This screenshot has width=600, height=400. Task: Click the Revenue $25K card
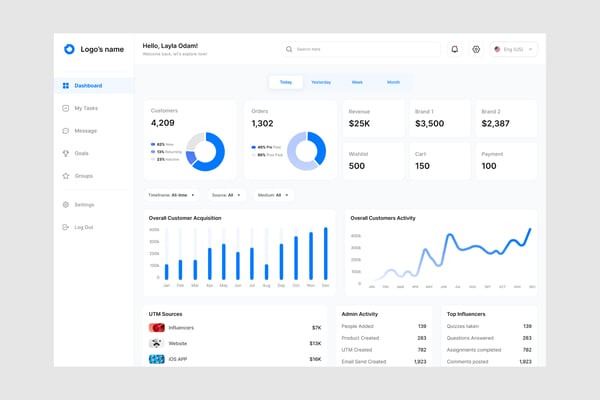tap(373, 119)
